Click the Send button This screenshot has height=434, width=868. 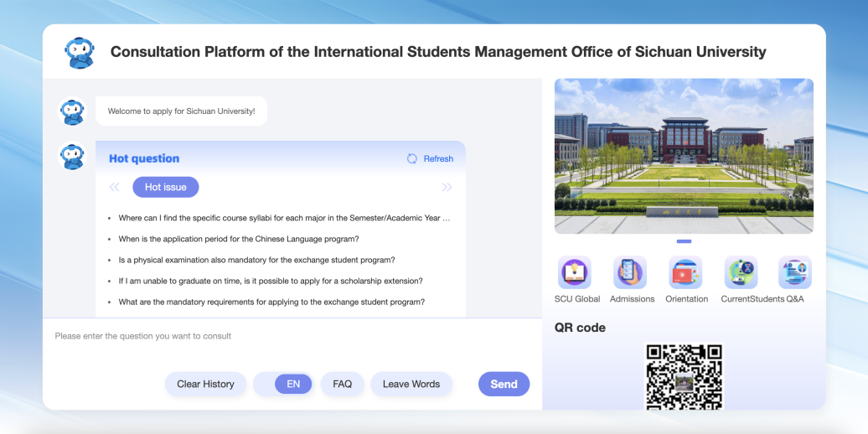[504, 384]
